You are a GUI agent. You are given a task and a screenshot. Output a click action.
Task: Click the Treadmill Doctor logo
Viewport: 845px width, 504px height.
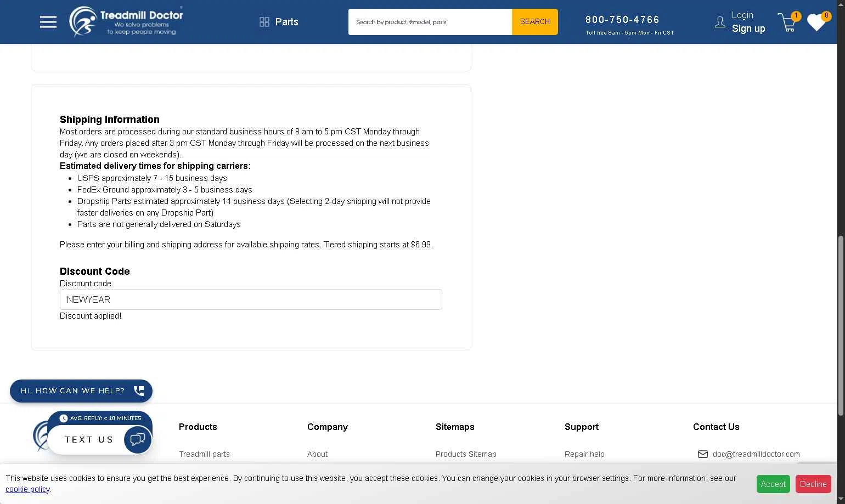tap(126, 21)
